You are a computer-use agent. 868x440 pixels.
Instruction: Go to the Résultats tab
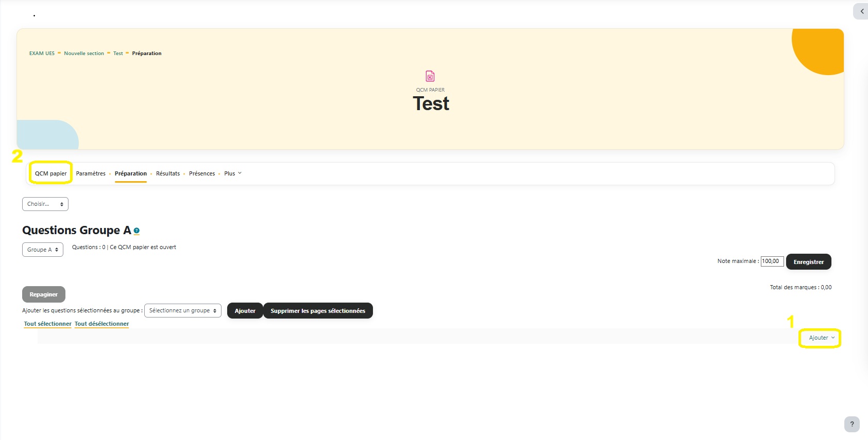tap(168, 173)
